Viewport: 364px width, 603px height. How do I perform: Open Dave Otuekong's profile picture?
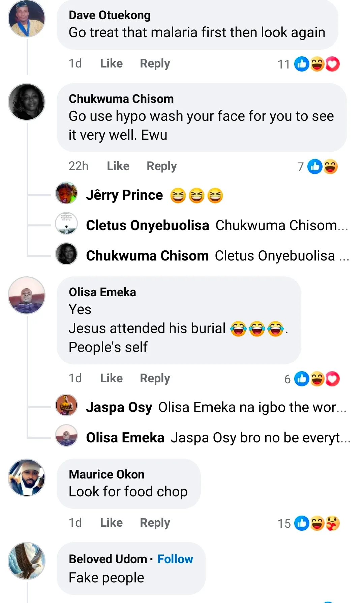(27, 19)
